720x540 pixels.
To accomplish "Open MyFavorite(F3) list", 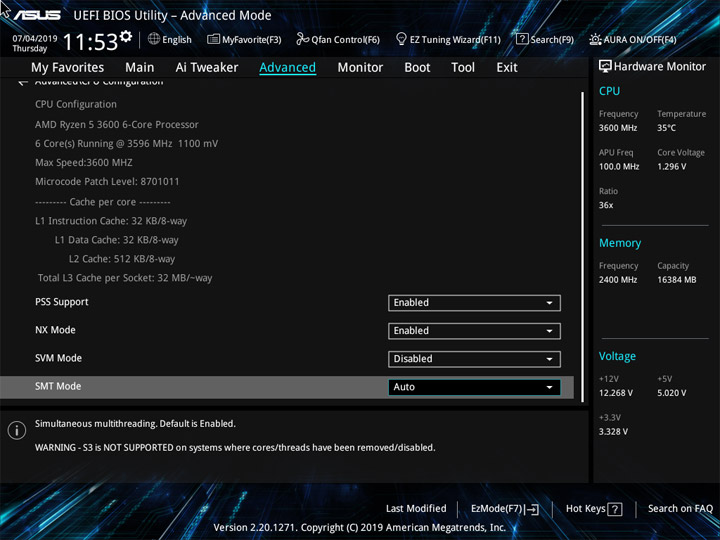I will pos(244,39).
